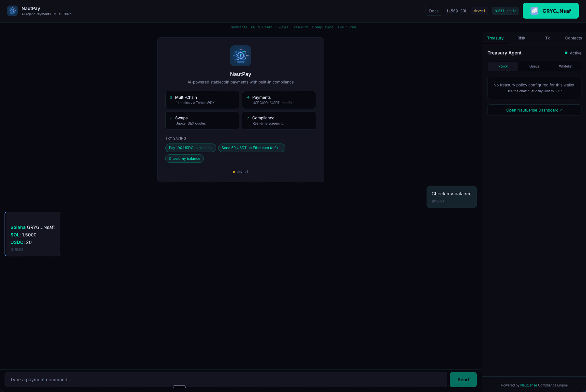
Task: Select the Policy sub-tab
Action: pos(503,66)
